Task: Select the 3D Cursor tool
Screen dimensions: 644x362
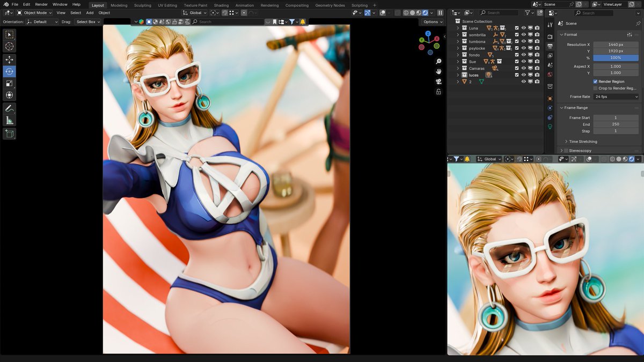Action: click(x=10, y=47)
